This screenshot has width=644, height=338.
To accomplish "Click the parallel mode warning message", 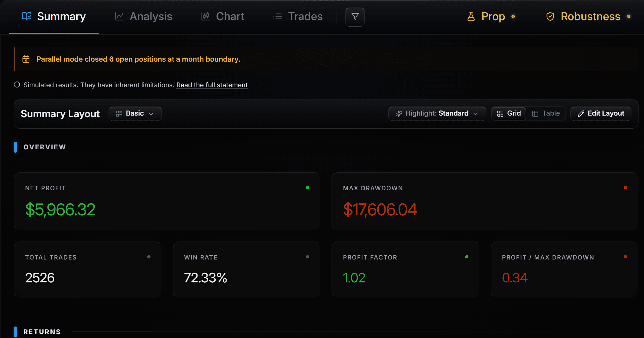I will pos(139,59).
